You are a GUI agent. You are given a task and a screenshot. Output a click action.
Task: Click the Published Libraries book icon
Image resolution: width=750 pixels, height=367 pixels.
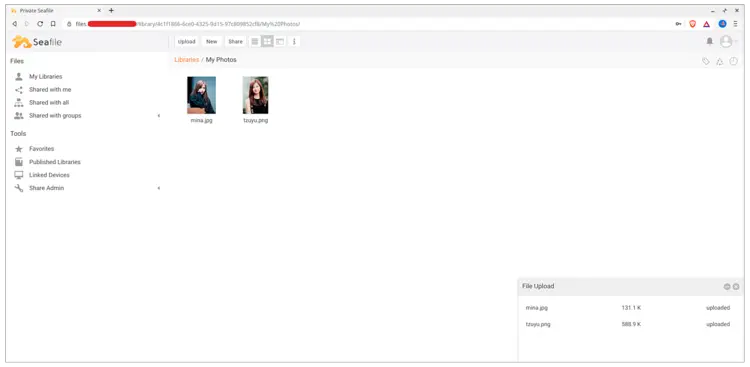[x=19, y=162]
